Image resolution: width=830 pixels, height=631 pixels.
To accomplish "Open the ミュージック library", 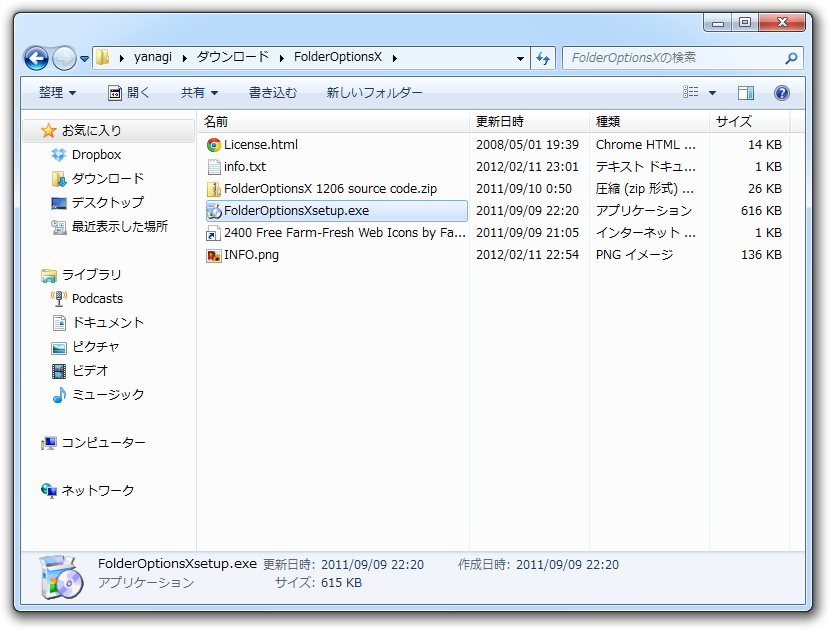I will [x=108, y=394].
